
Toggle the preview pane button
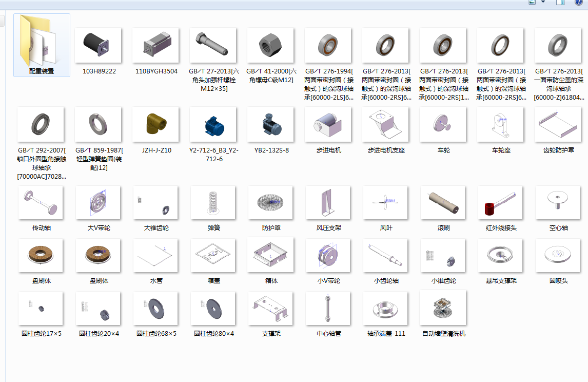pos(560,2)
